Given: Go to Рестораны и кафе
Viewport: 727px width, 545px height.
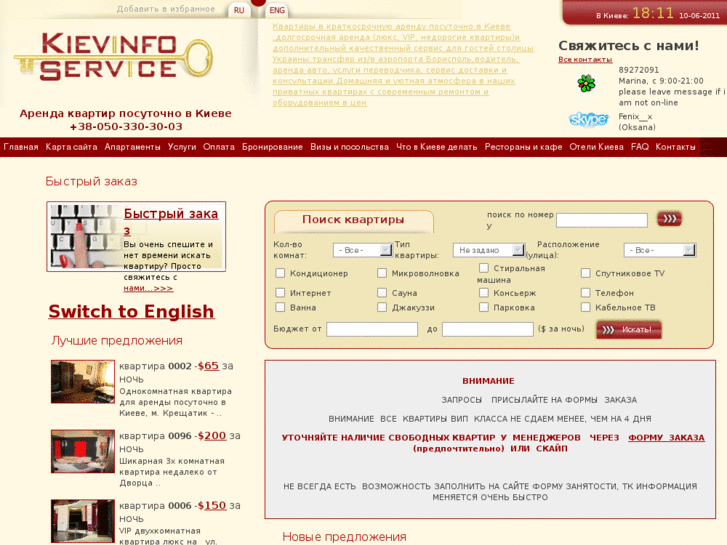Looking at the screenshot, I should [x=523, y=147].
